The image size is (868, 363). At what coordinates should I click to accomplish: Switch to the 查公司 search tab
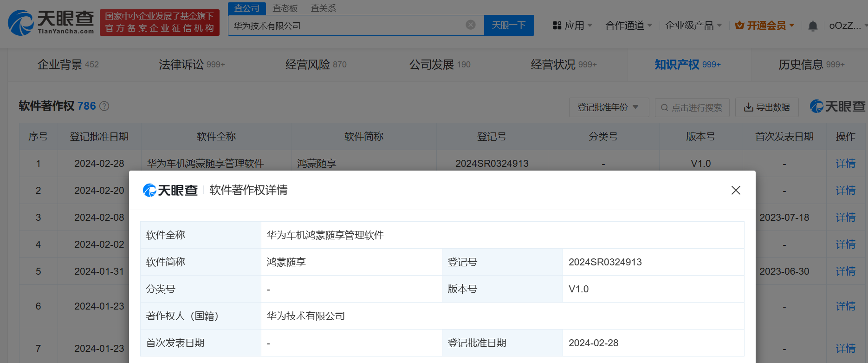247,8
